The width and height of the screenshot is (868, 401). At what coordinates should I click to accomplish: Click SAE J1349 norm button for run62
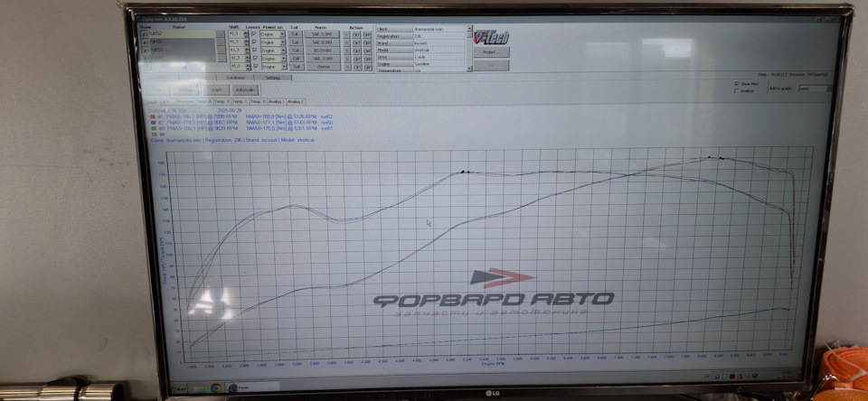[322, 34]
